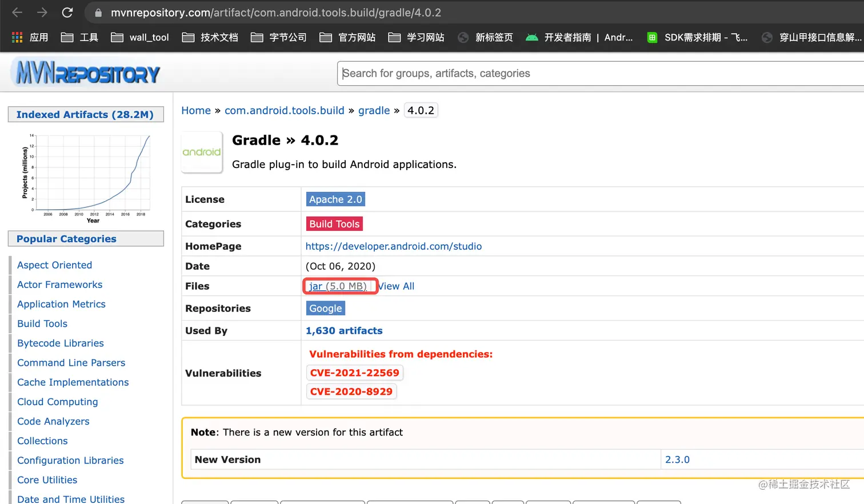This screenshot has width=864, height=504.
Task: Open the 字节公司 bookmarks folder
Action: 279,37
